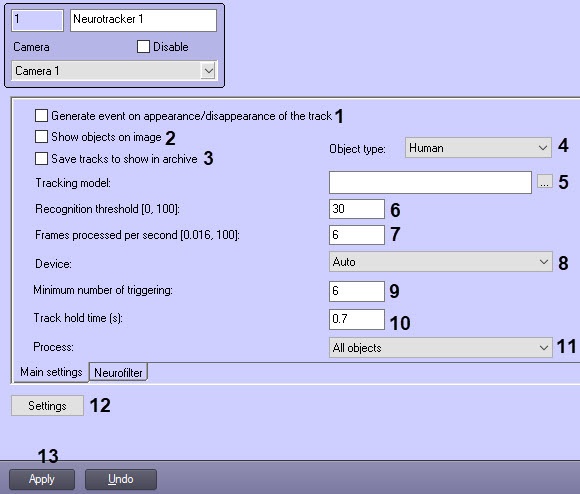Toggle Show objects on image checkbox

(x=41, y=136)
